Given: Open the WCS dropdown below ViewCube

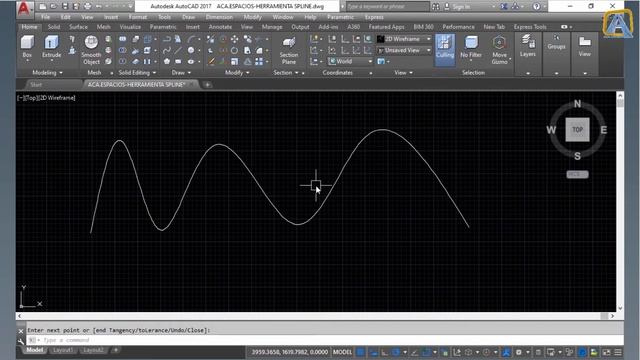Looking at the screenshot, I should [x=577, y=175].
